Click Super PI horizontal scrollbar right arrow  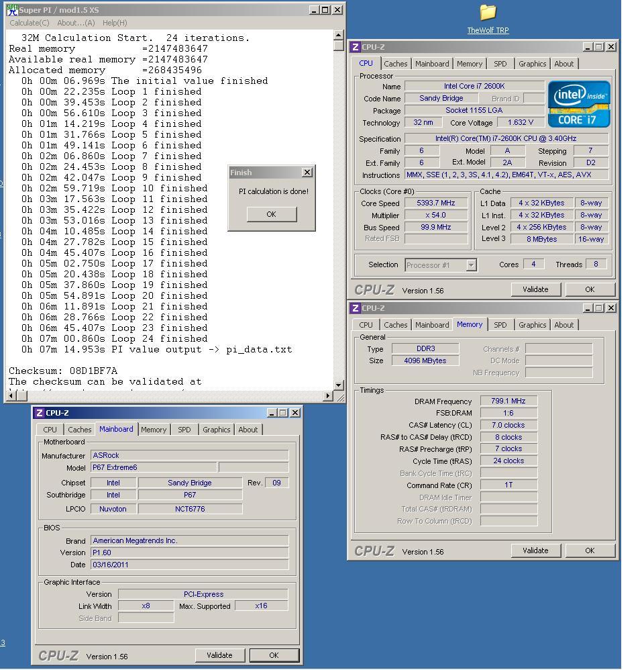(x=328, y=395)
